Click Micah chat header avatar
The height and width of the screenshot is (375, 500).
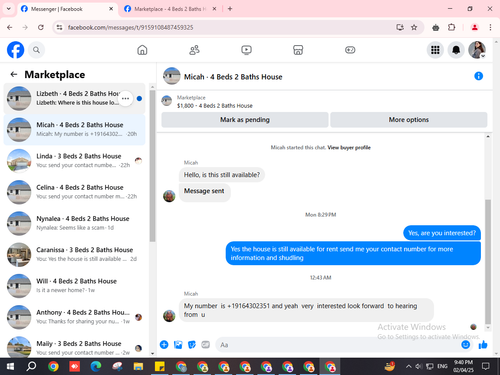click(172, 76)
